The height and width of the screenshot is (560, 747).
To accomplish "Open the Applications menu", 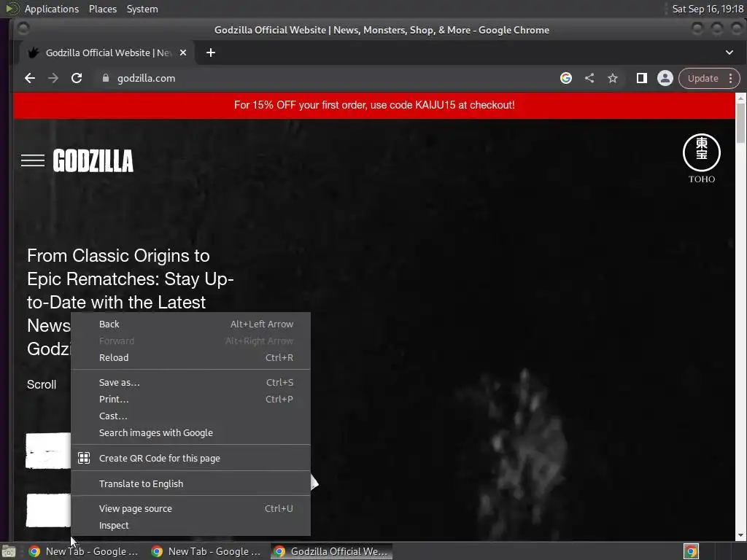I will click(52, 9).
